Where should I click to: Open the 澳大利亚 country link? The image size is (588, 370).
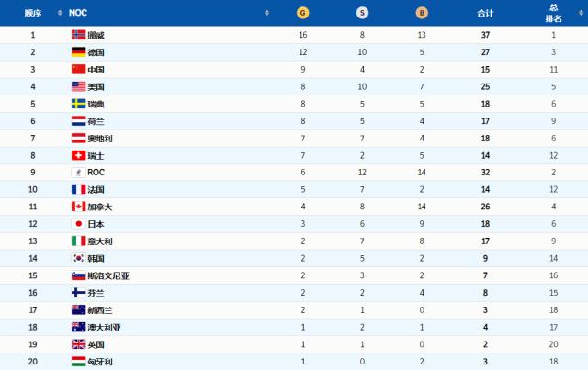pyautogui.click(x=105, y=327)
